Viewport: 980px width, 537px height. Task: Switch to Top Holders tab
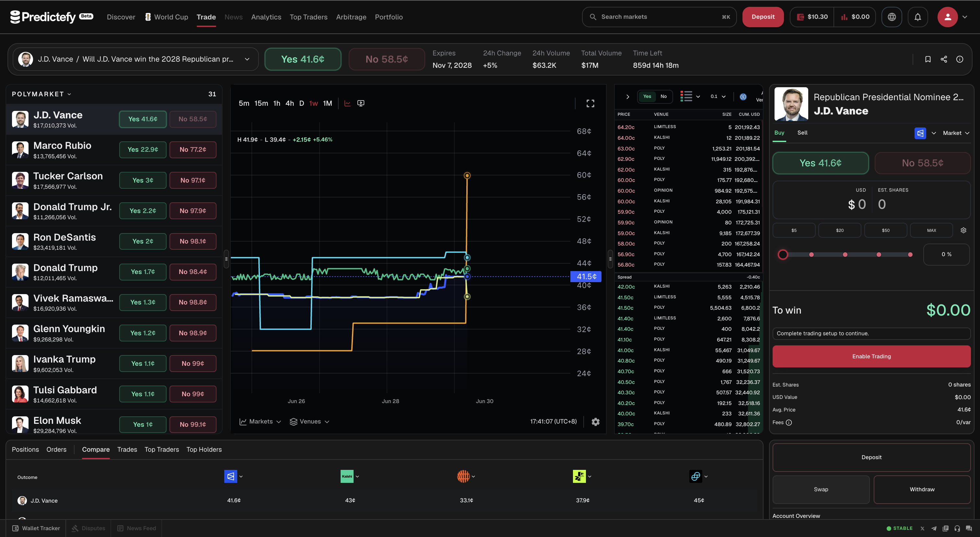pyautogui.click(x=204, y=449)
